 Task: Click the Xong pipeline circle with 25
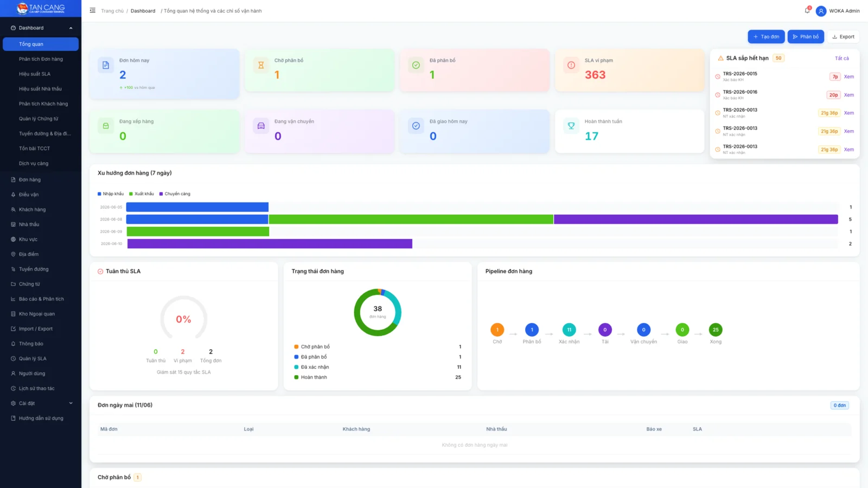tap(716, 330)
